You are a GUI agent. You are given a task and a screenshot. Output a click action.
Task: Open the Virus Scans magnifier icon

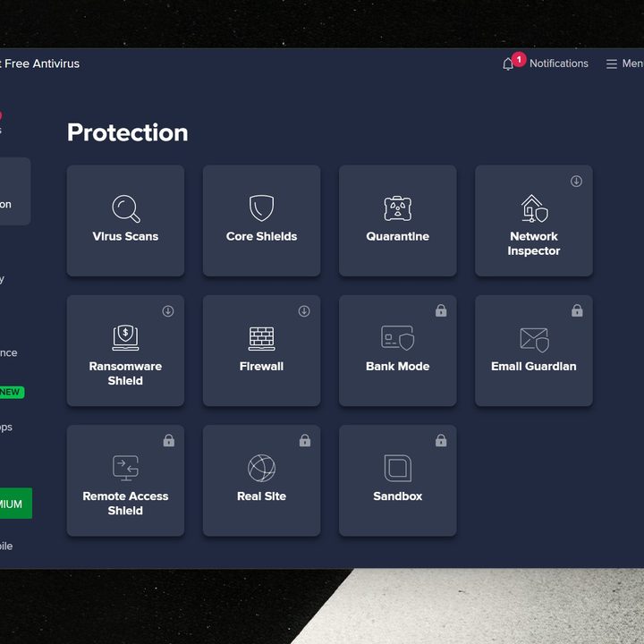click(126, 208)
